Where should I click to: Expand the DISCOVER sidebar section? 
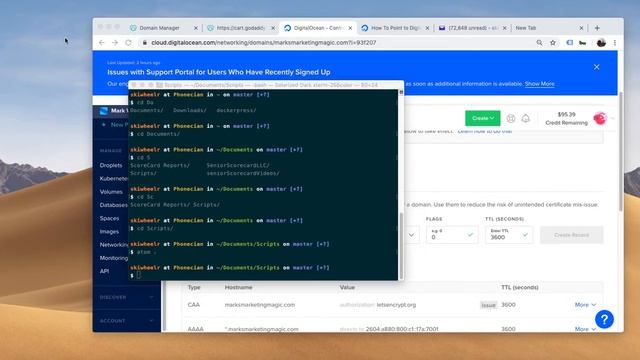point(126,297)
